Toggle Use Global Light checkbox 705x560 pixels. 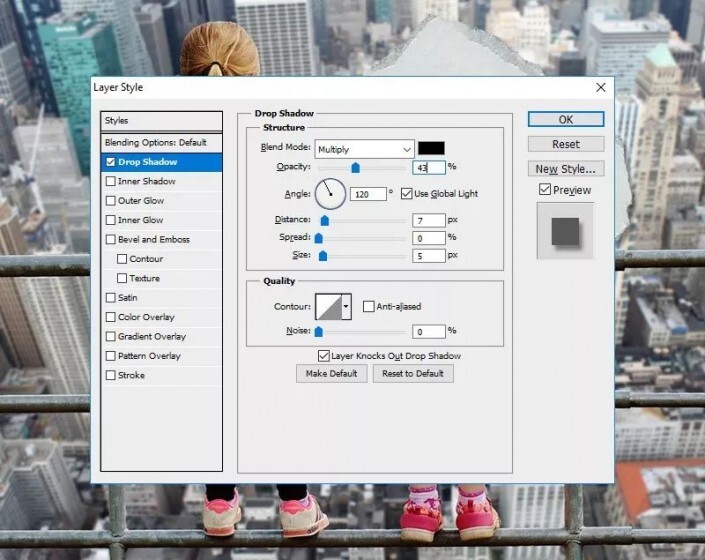coord(407,194)
